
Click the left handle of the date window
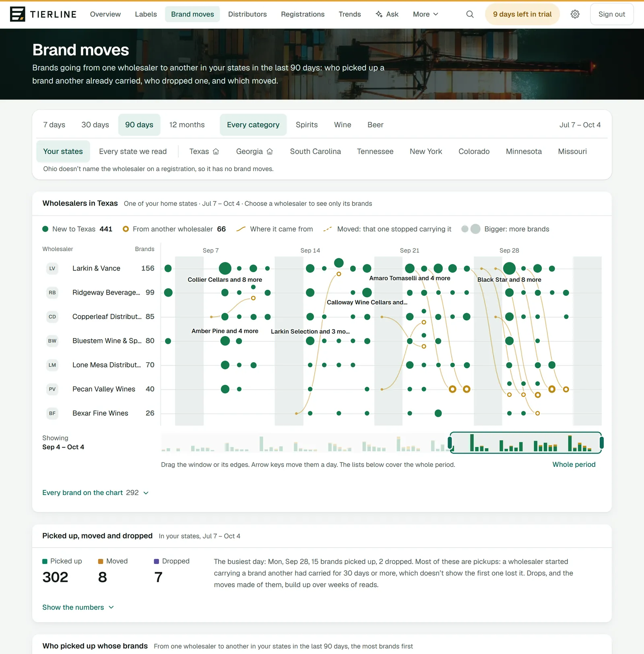click(450, 443)
